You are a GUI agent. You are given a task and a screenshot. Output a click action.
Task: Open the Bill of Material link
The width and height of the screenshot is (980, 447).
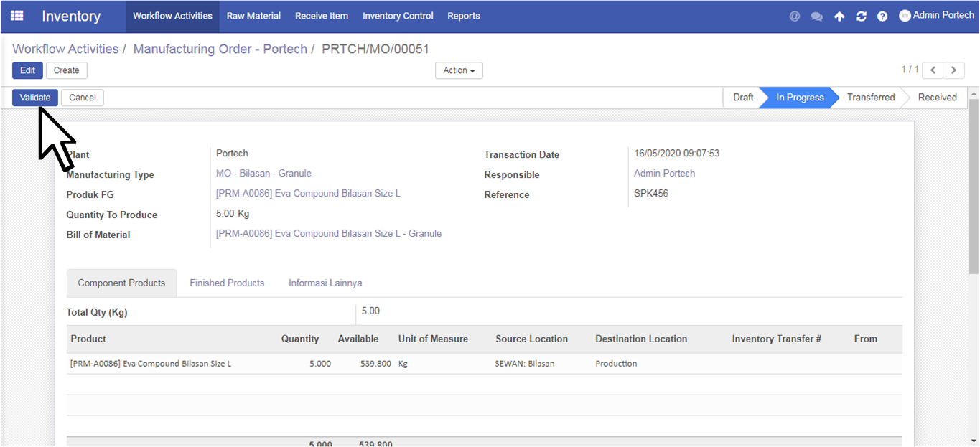click(329, 233)
